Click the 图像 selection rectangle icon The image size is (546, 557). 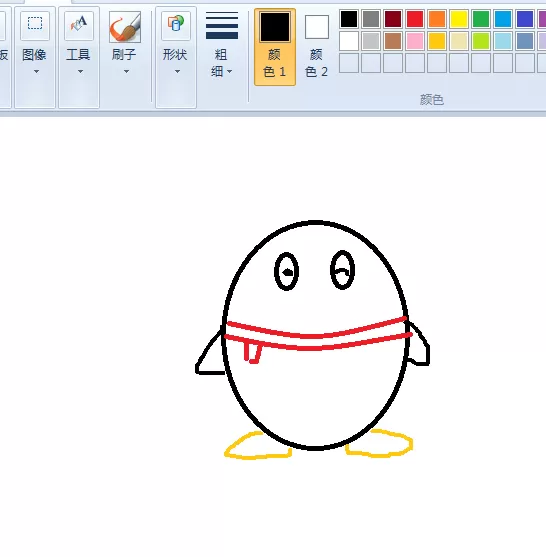click(x=35, y=25)
